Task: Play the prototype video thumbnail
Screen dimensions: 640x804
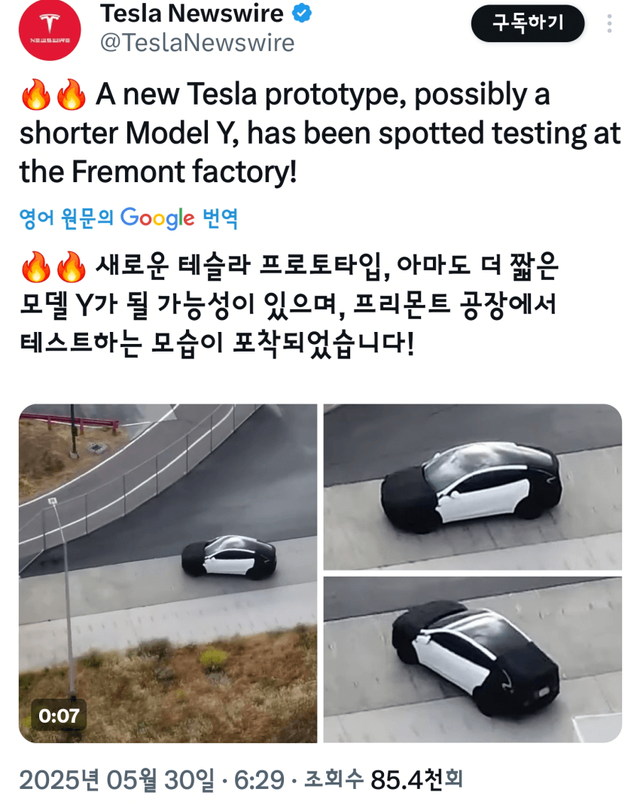Action: click(168, 573)
